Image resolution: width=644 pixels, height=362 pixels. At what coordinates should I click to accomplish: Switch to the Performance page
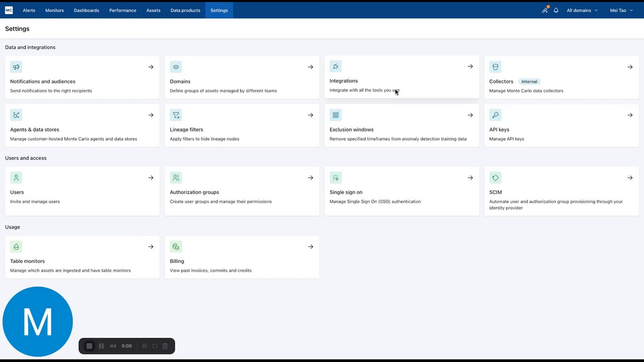click(123, 10)
